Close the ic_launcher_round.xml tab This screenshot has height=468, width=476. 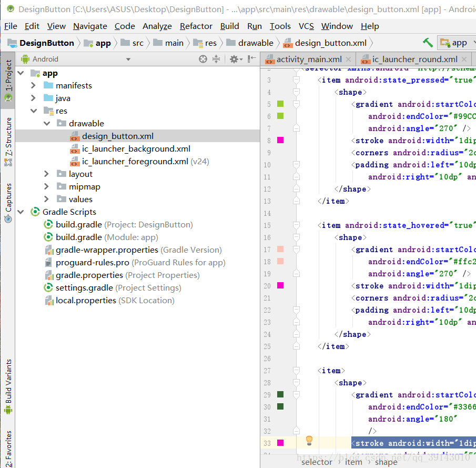click(464, 59)
